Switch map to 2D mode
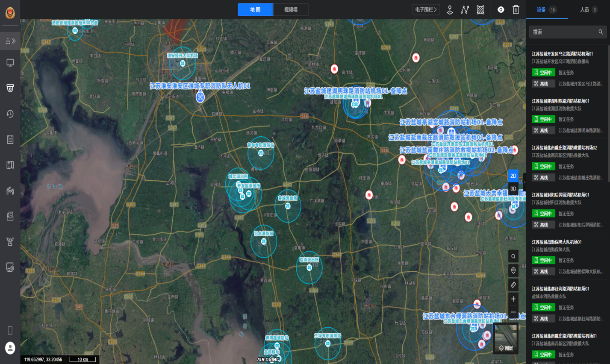This screenshot has height=364, width=610. tap(513, 176)
